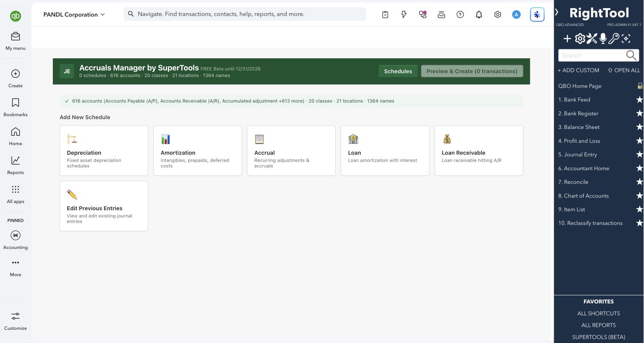Switch to ALL SHORTCUTS in RightTool

pyautogui.click(x=598, y=313)
